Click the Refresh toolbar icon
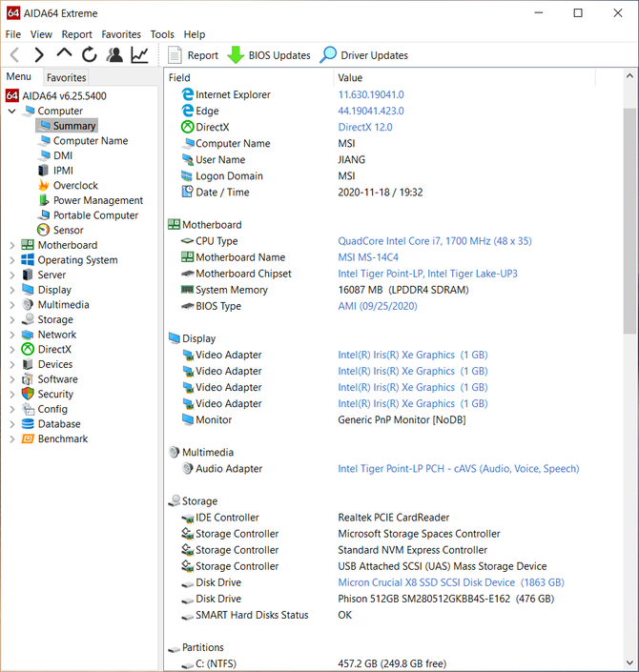The image size is (639, 672). click(x=90, y=55)
